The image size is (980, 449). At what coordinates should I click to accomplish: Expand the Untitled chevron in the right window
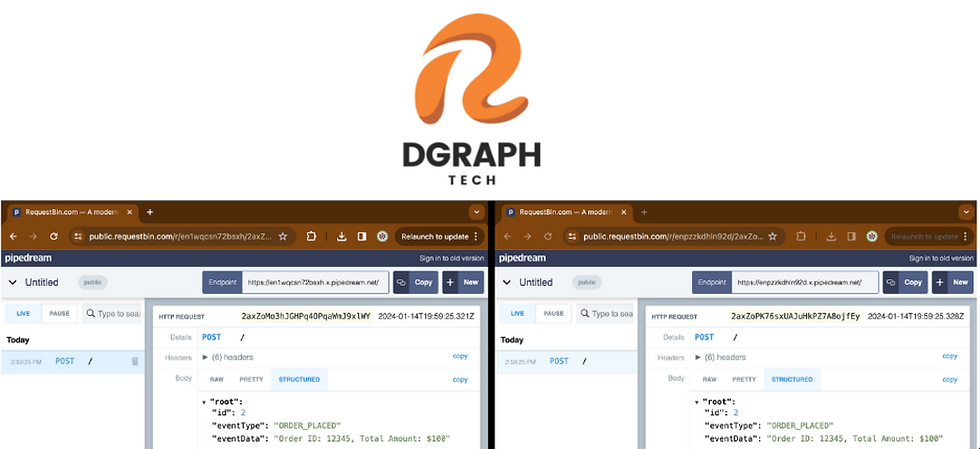click(507, 283)
